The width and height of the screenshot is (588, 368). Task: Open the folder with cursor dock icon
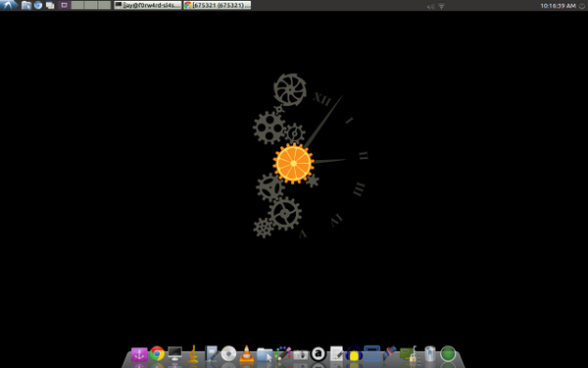tap(265, 354)
